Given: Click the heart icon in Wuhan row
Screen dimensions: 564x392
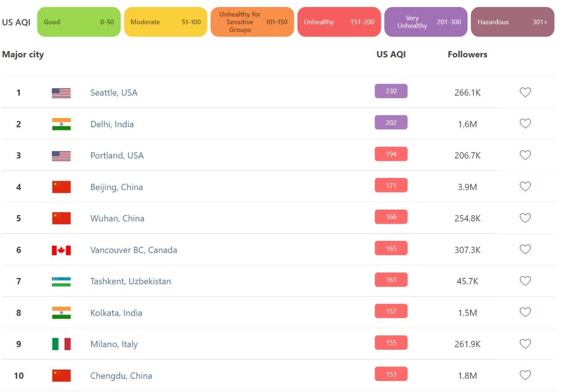Looking at the screenshot, I should [525, 218].
